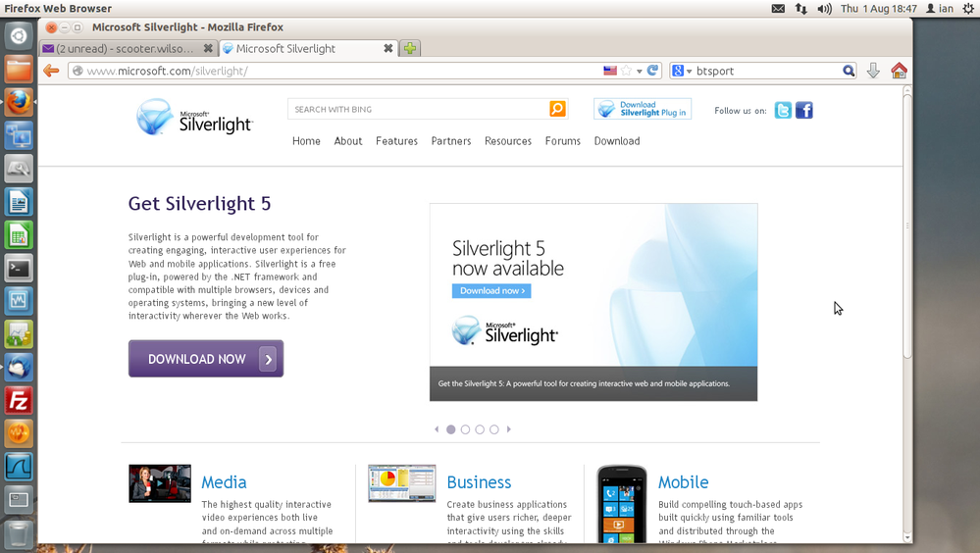
Task: Click the purple DOWNLOAD NOW button
Action: click(206, 359)
